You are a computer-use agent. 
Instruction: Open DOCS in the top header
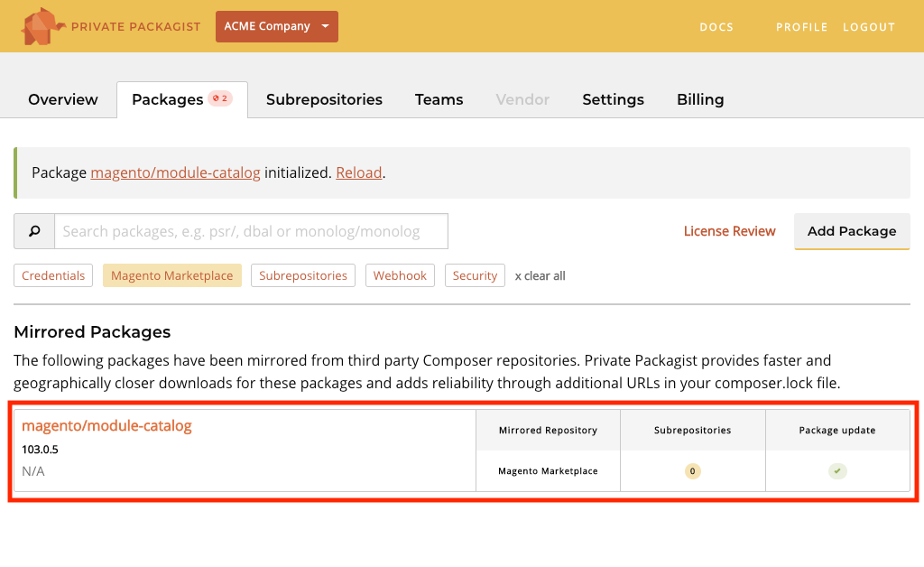[x=716, y=27]
